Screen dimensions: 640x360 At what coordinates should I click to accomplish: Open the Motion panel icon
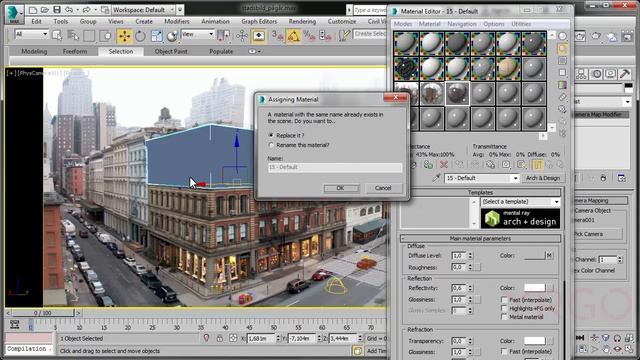click(x=597, y=74)
